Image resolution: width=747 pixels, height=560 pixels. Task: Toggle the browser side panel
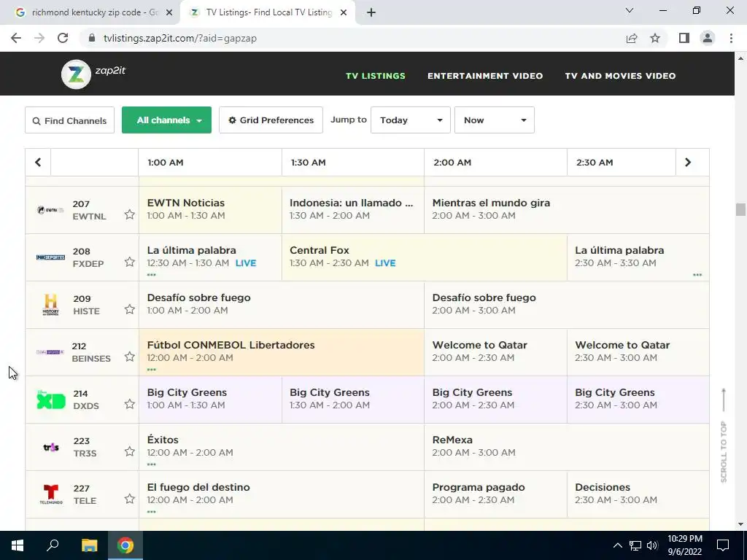tap(684, 38)
